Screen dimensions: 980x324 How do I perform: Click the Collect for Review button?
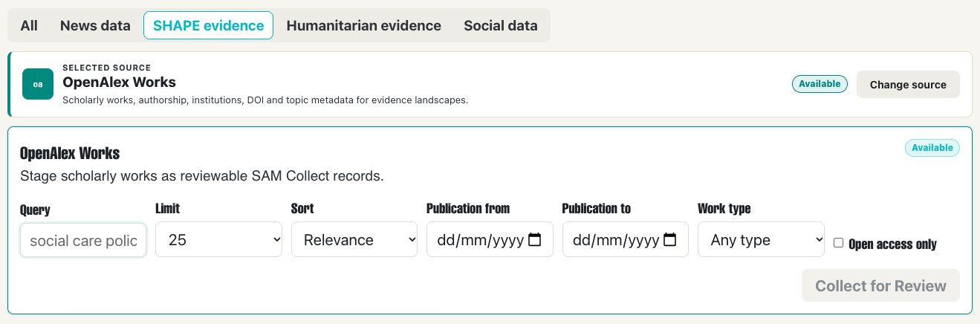pos(880,286)
